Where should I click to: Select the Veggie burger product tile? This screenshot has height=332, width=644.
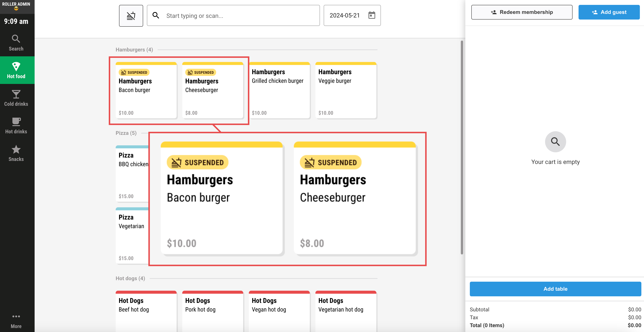coord(346,90)
